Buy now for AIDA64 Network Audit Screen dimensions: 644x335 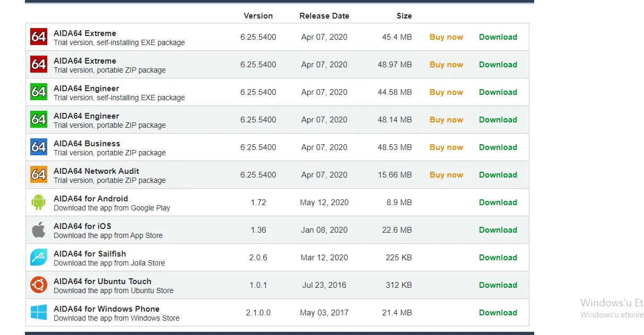click(446, 174)
